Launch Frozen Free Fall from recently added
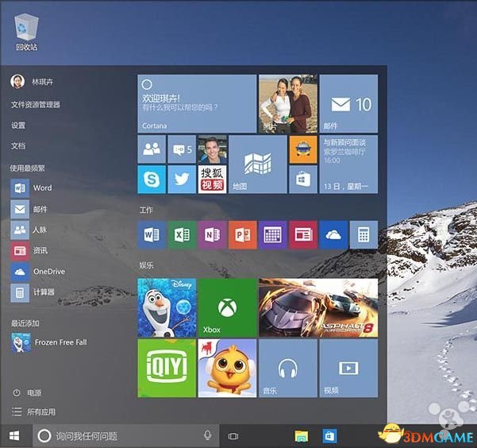477x448 pixels. click(x=49, y=342)
